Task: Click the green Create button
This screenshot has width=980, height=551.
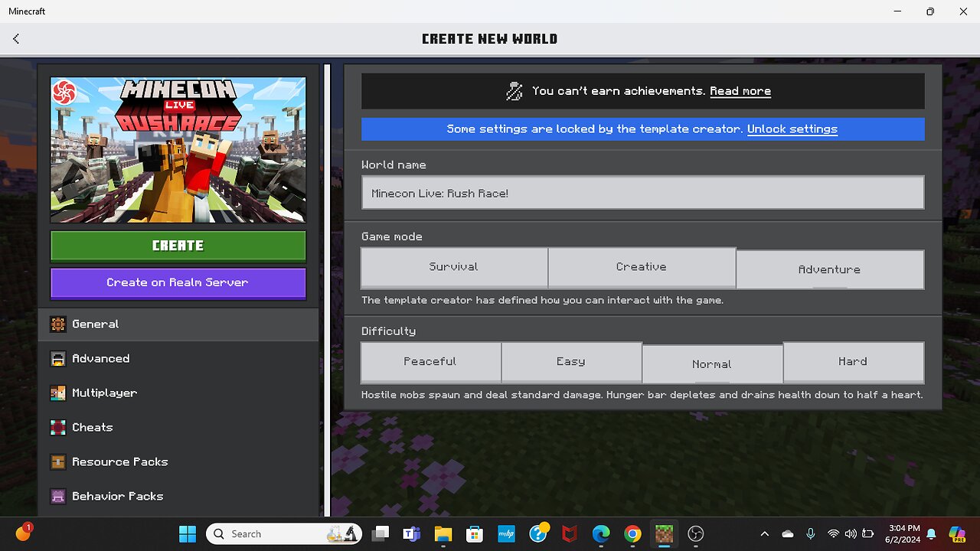Action: tap(178, 246)
